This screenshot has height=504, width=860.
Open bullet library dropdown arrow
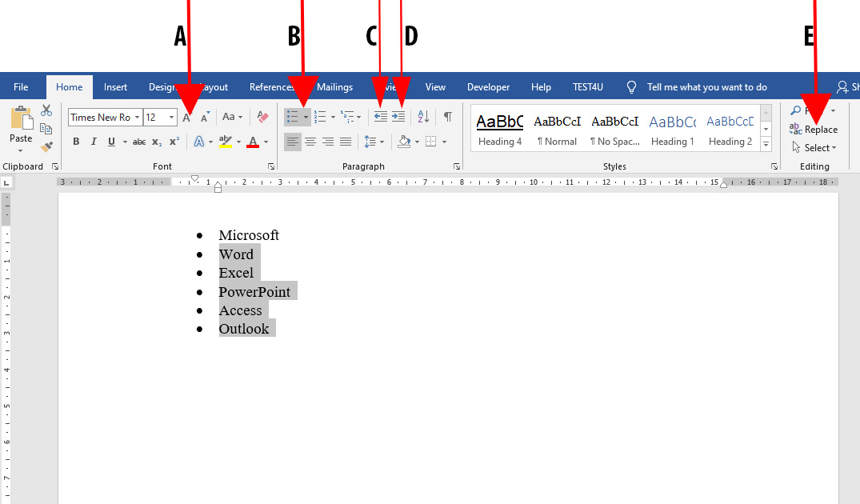coord(306,117)
